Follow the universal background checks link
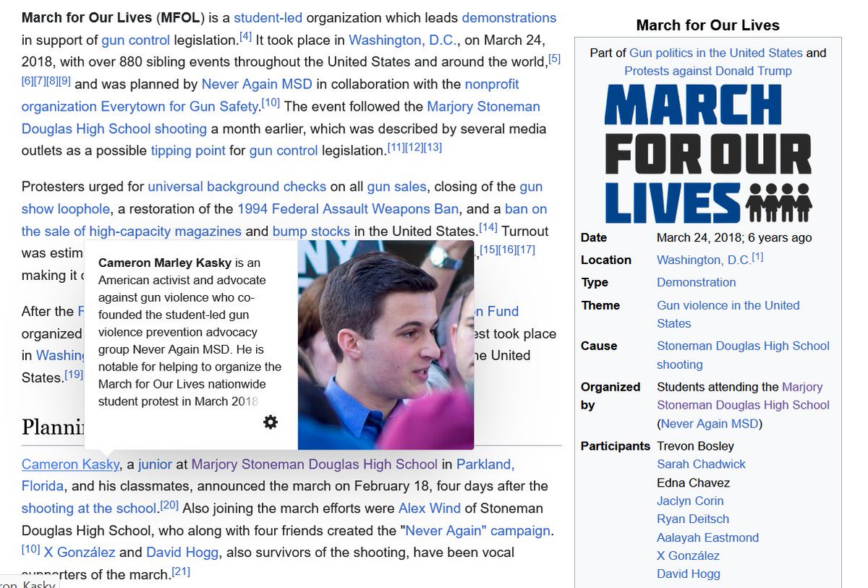Viewport: 868px width, 588px height. point(237,187)
